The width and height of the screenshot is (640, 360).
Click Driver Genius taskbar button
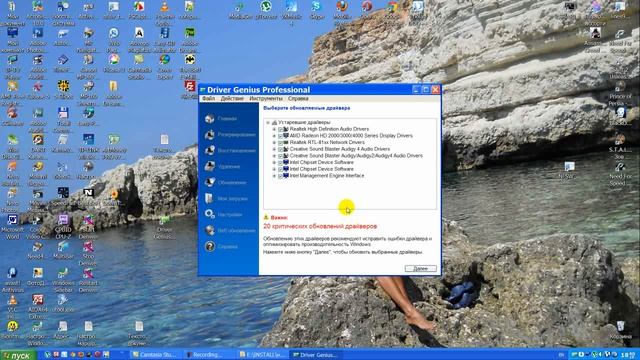[x=315, y=355]
